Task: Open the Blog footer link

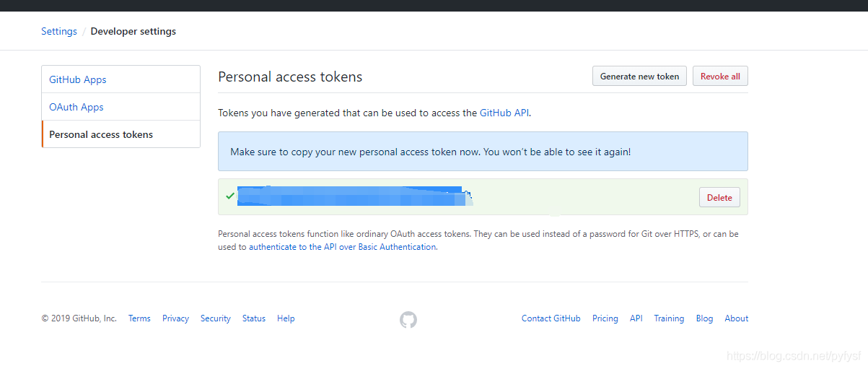Action: [x=704, y=318]
